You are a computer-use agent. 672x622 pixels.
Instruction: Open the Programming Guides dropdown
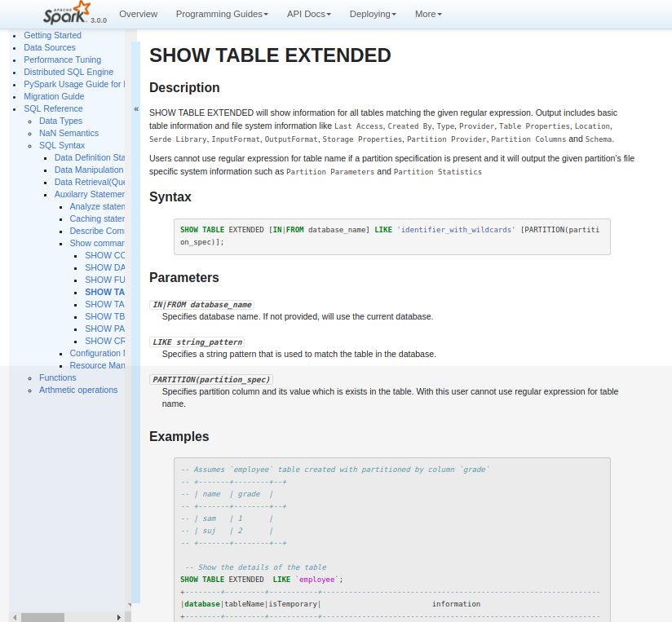(x=222, y=14)
